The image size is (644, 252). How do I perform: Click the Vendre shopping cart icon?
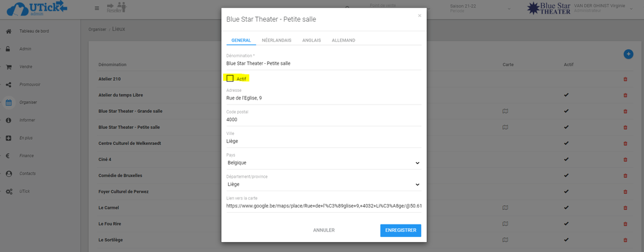9,67
